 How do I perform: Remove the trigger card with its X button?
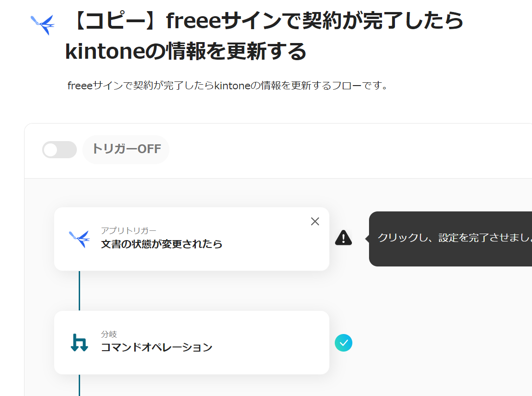315,222
